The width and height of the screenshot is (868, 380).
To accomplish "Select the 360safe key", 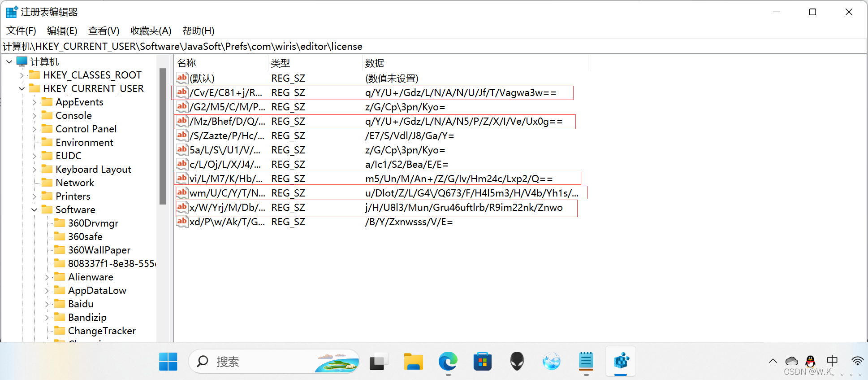I will tap(85, 236).
